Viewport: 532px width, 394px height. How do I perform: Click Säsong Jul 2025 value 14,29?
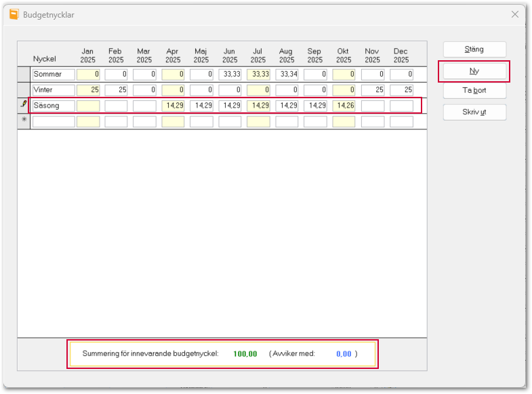[258, 106]
